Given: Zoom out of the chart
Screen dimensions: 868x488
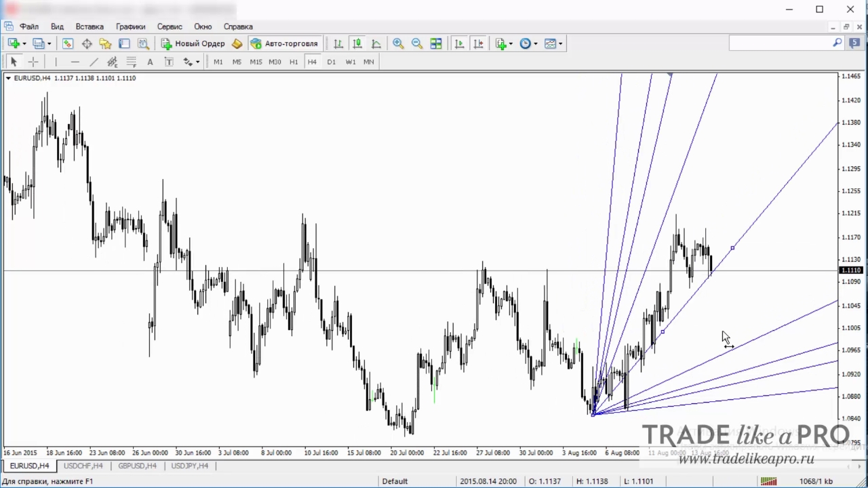Looking at the screenshot, I should coord(417,43).
